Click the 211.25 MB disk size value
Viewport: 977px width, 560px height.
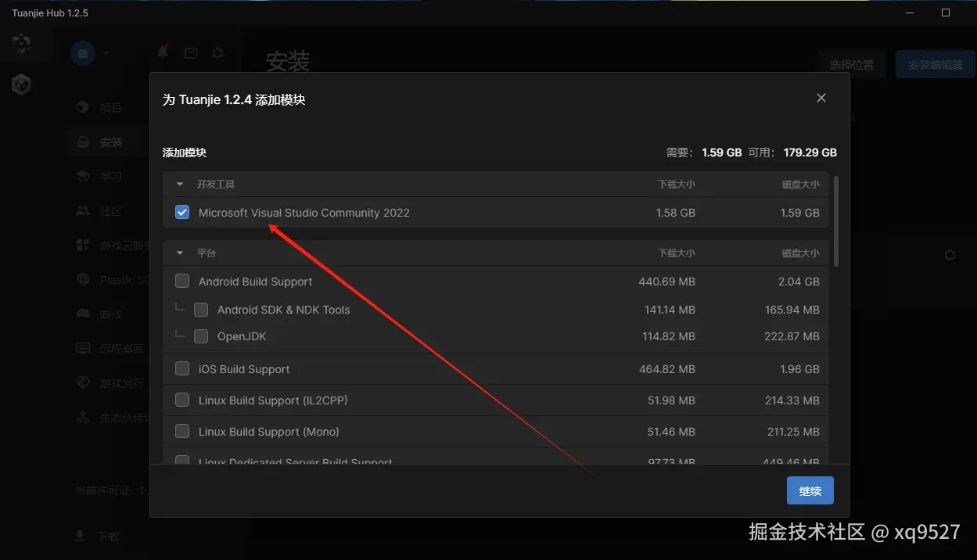(x=793, y=432)
